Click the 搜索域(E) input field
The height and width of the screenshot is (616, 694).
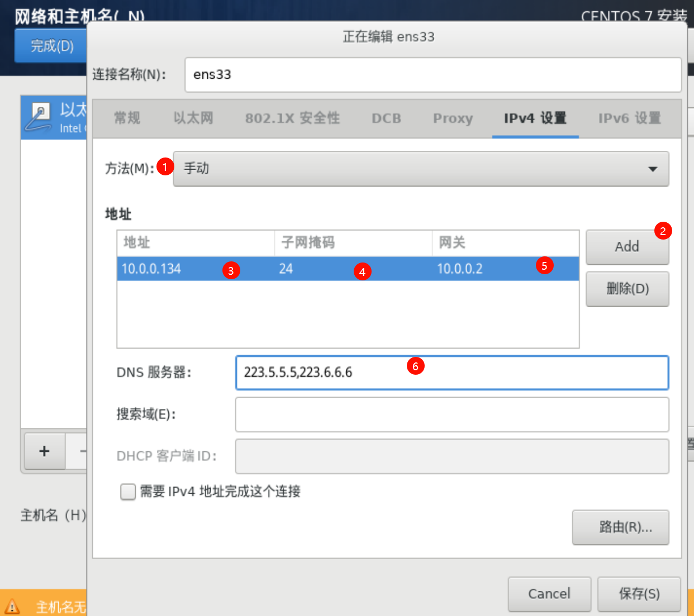(452, 414)
